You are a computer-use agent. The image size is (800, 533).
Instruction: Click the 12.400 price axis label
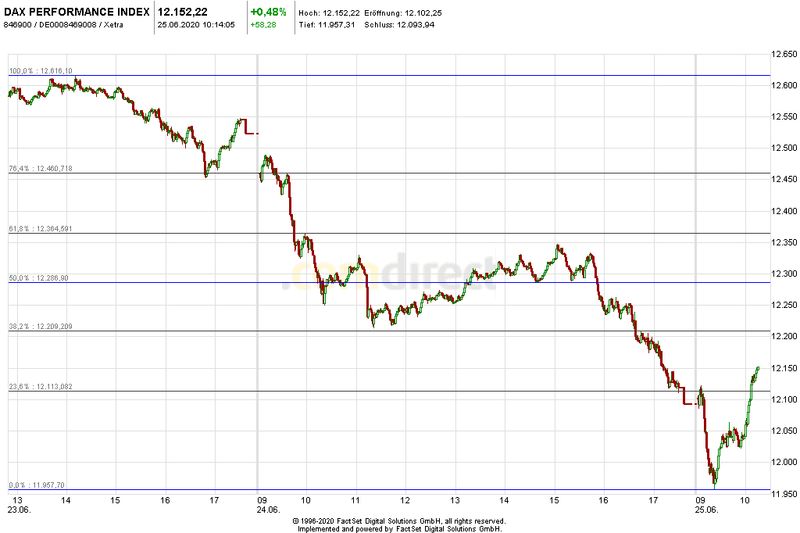[x=784, y=211]
